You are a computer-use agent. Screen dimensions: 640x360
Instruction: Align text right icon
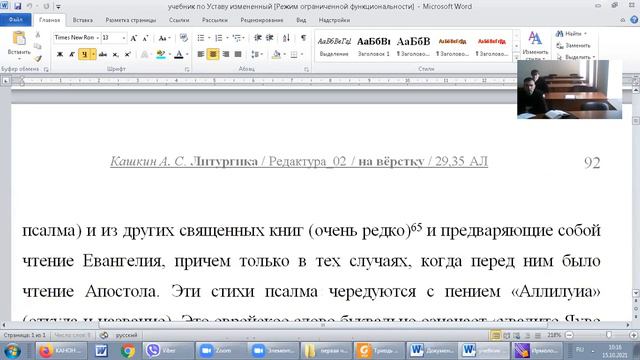[x=226, y=54]
